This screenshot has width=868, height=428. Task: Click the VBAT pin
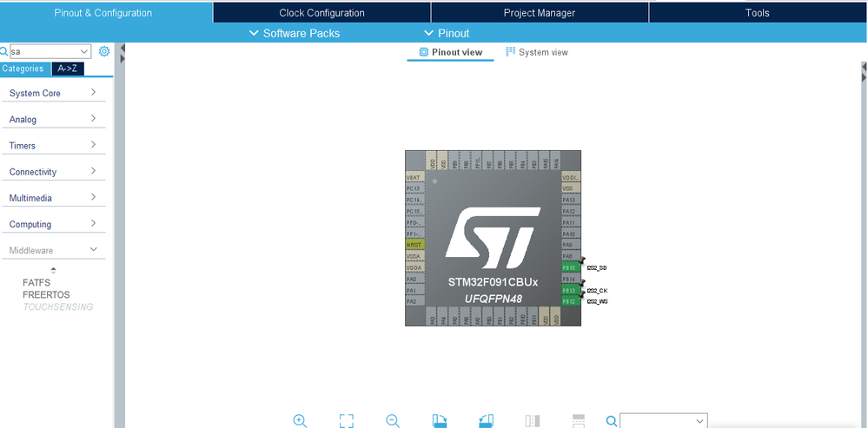(x=415, y=177)
